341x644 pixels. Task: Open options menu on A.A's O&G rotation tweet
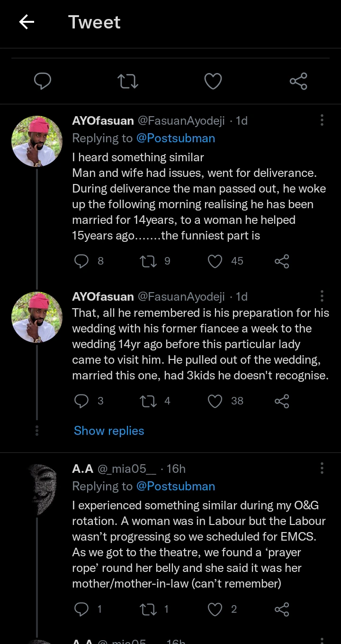pyautogui.click(x=322, y=468)
